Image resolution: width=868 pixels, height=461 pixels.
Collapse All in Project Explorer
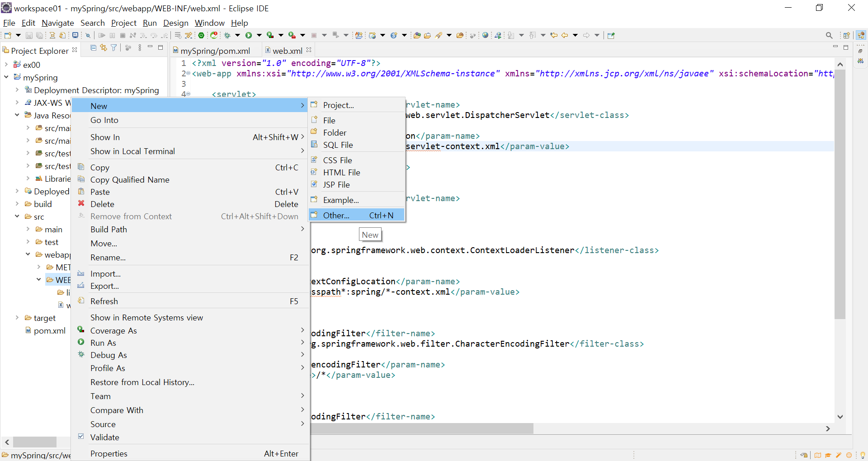pyautogui.click(x=93, y=47)
